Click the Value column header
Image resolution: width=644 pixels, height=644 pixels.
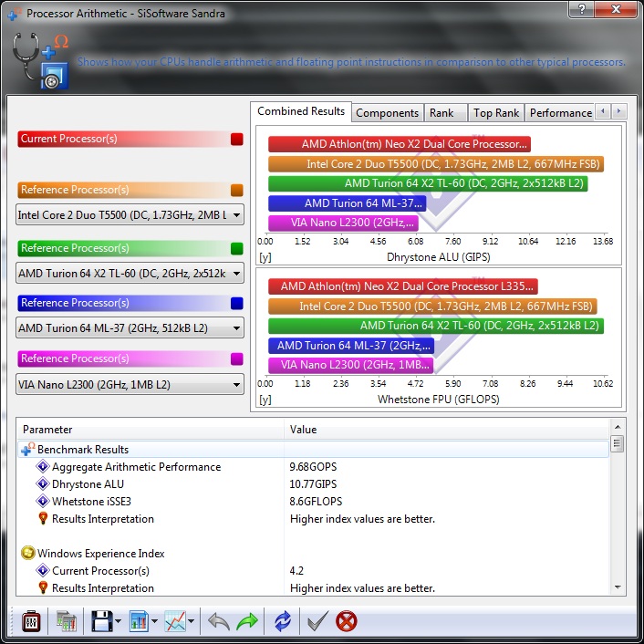point(446,430)
